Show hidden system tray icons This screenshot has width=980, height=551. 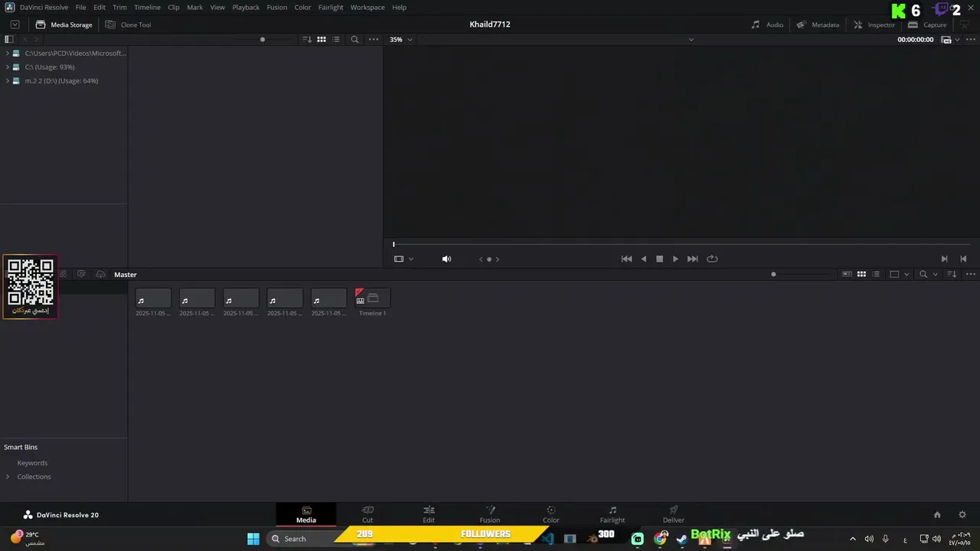point(852,539)
